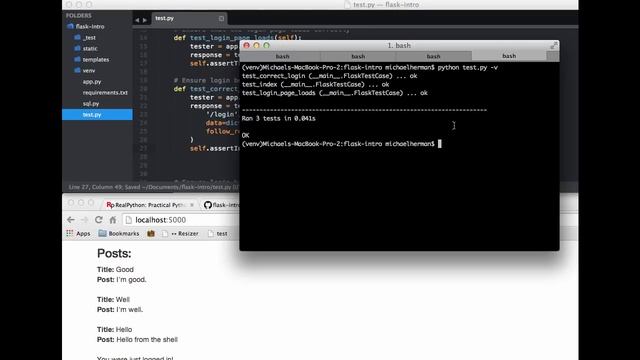Click the 'Posts:' heading on the page
The height and width of the screenshot is (360, 640).
click(114, 253)
